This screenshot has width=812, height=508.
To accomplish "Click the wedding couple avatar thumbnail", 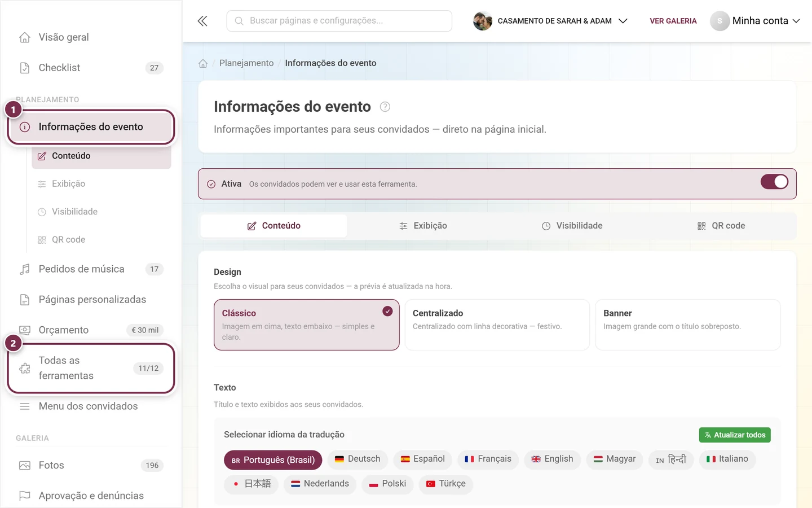I will coord(483,21).
